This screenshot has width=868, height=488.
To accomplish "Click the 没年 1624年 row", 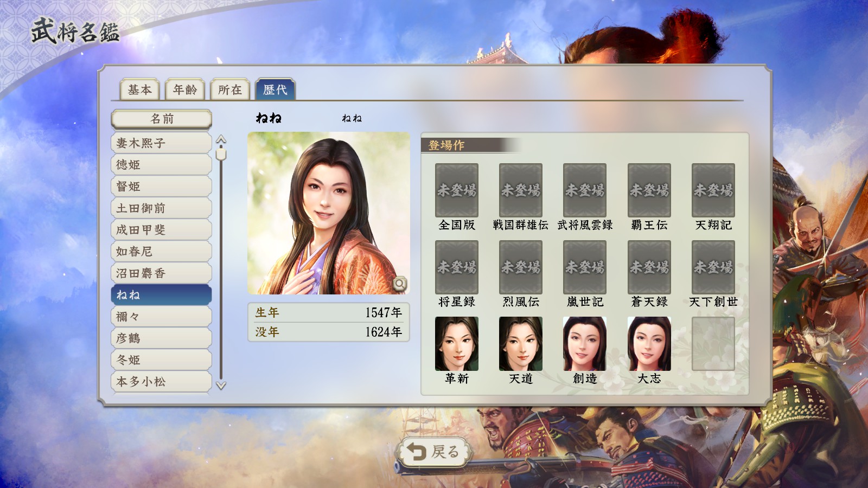I will [x=329, y=332].
